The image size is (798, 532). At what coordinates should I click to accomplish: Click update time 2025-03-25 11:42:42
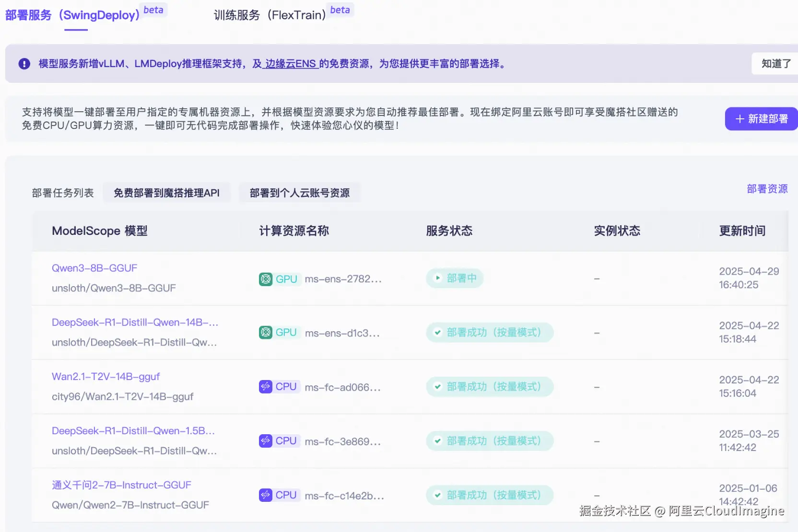(749, 440)
